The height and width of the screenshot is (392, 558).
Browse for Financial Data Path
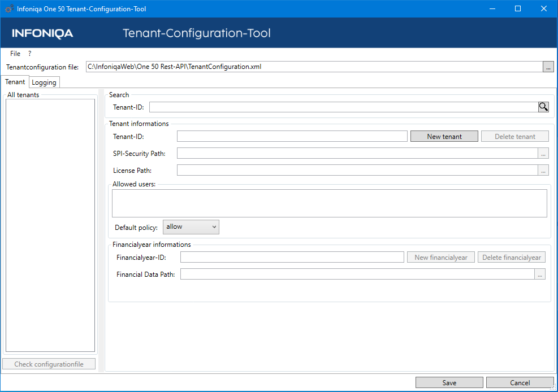click(x=540, y=275)
